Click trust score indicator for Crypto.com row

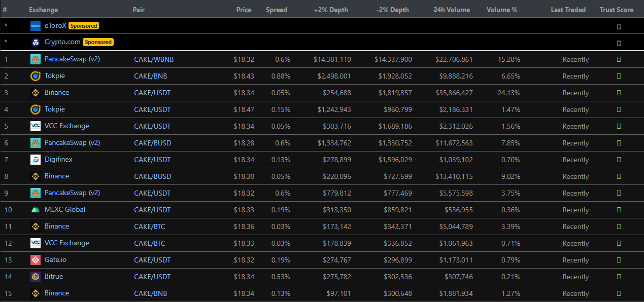coord(619,44)
